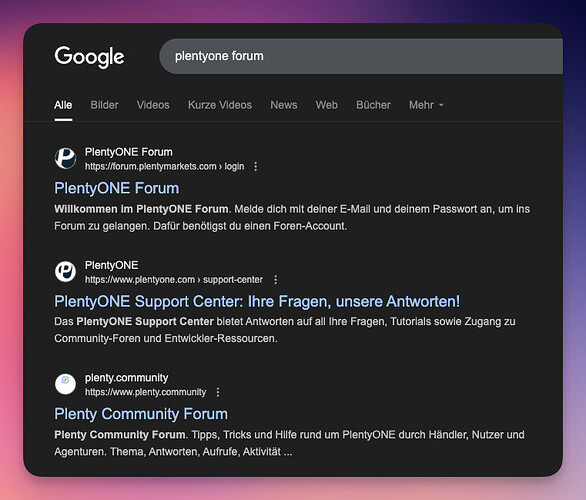Image resolution: width=586 pixels, height=500 pixels.
Task: Open the PlentyONE Forum result link
Action: tap(117, 188)
